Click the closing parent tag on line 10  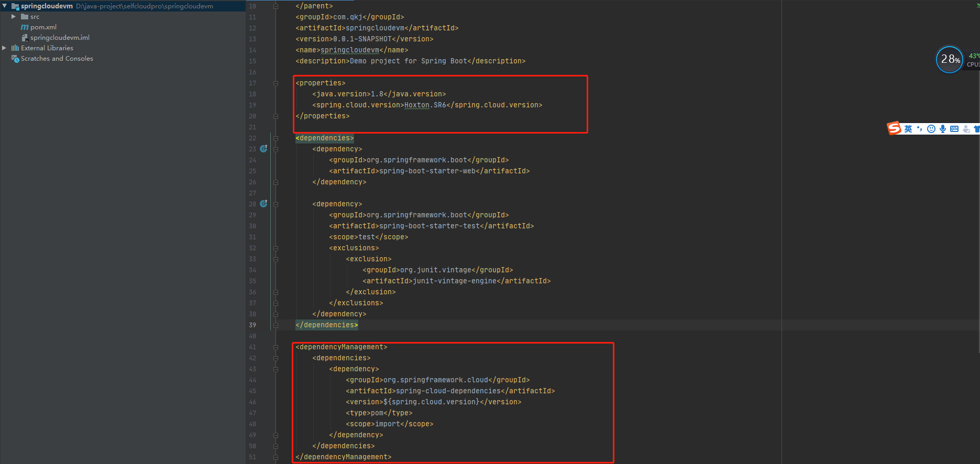click(x=314, y=6)
